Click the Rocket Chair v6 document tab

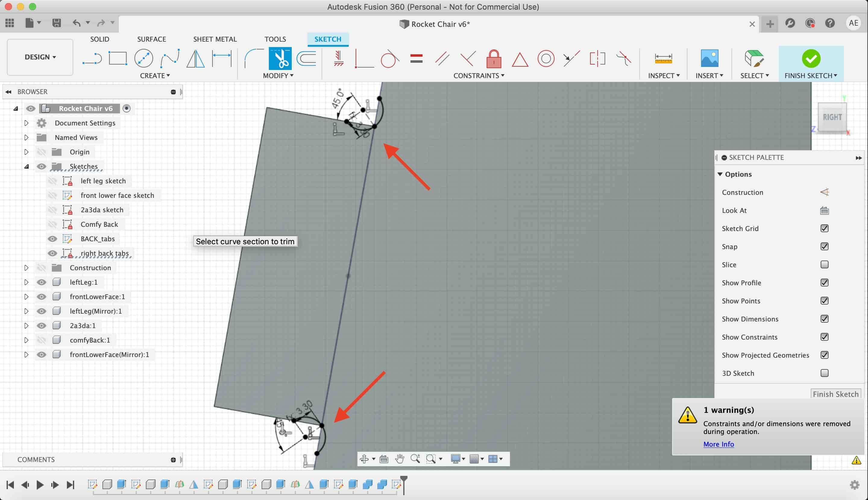point(435,24)
